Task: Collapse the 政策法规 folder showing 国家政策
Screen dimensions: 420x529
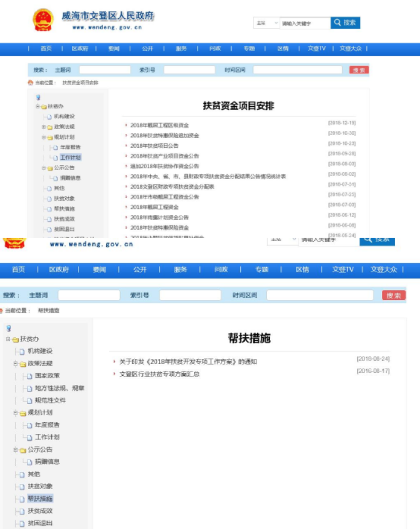Action: tap(16, 364)
